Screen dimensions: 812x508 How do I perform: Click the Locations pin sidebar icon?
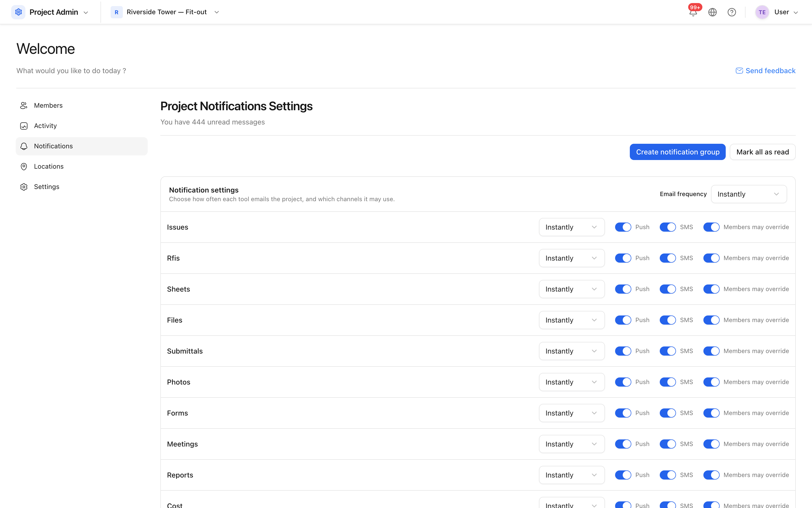24,167
